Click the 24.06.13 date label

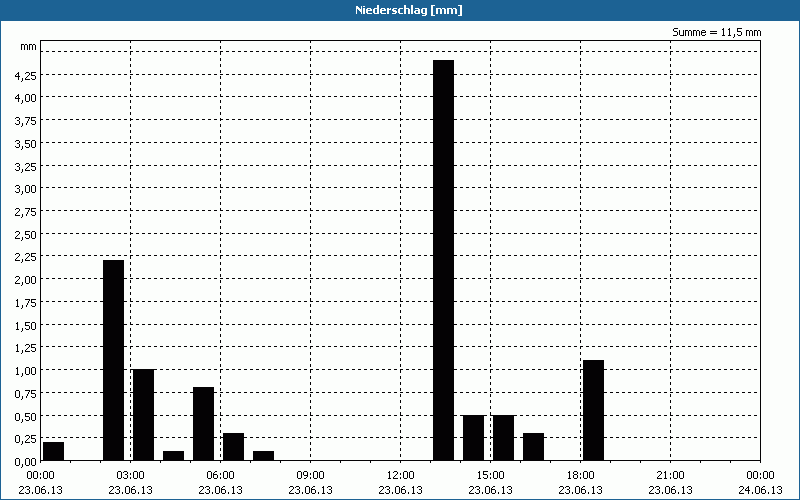[x=760, y=490]
